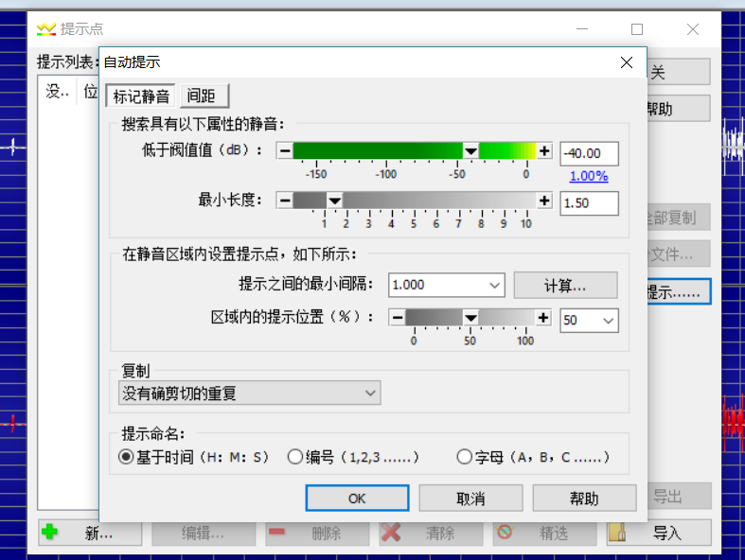
Task: Click the 导入 import file icon
Action: coord(617,532)
